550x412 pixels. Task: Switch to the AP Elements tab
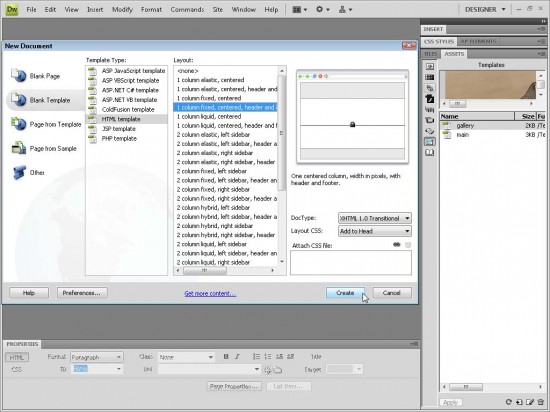coord(478,41)
